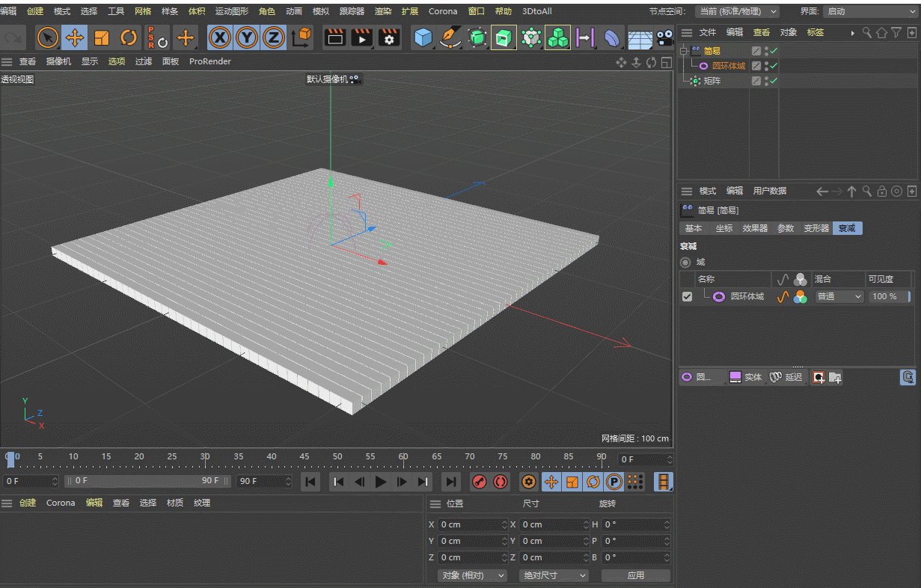Switch to the 变形器 tab
Image resolution: width=921 pixels, height=588 pixels.
click(816, 228)
